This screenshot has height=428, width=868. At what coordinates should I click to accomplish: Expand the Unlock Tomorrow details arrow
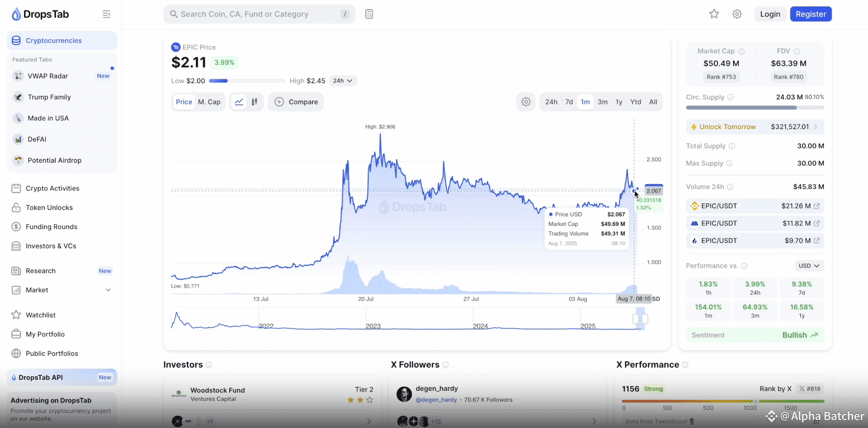(816, 127)
